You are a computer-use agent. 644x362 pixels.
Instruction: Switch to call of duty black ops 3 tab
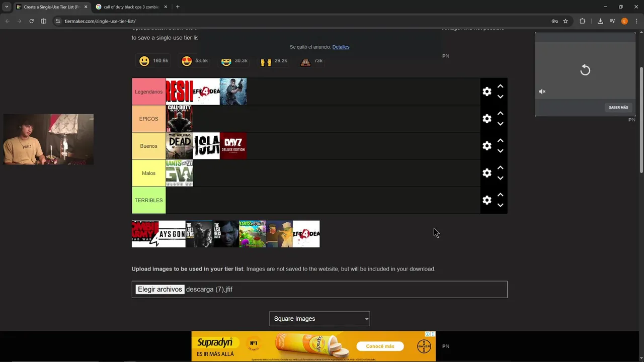132,7
